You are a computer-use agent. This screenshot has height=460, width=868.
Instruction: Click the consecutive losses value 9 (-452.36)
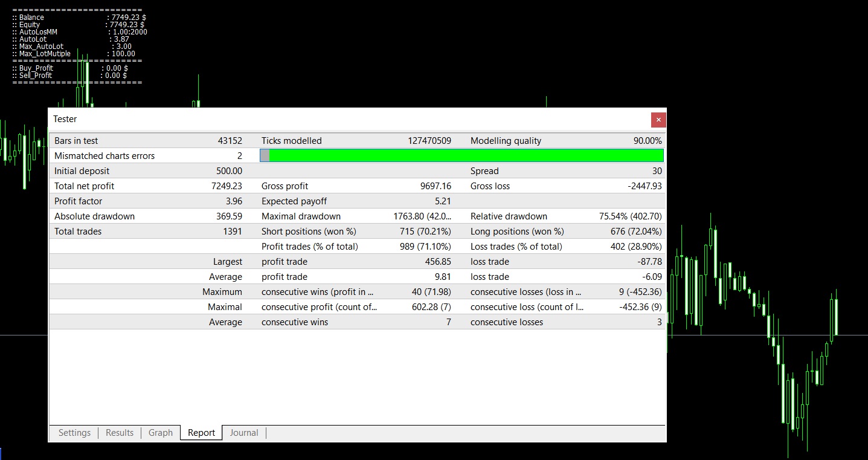click(640, 292)
